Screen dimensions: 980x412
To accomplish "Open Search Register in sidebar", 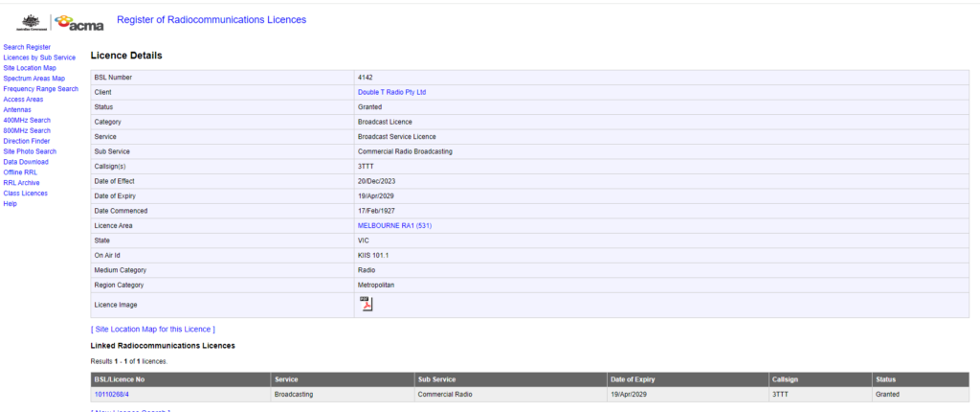I will point(27,47).
